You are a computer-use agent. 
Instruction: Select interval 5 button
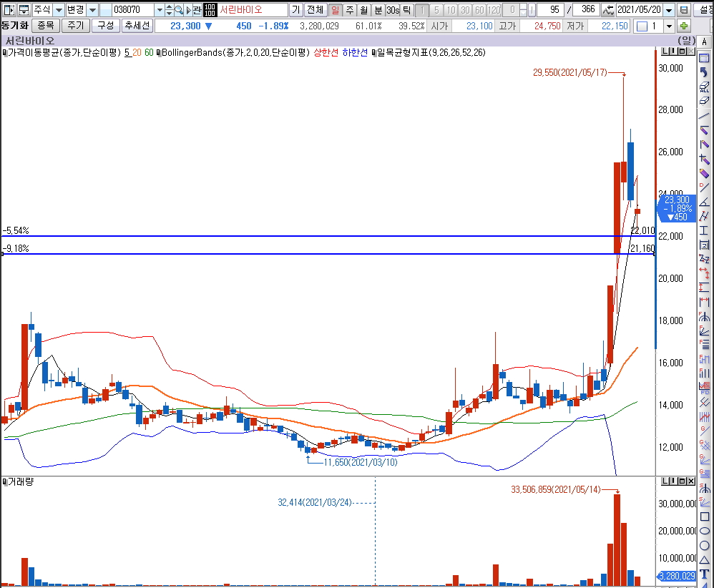[x=436, y=9]
